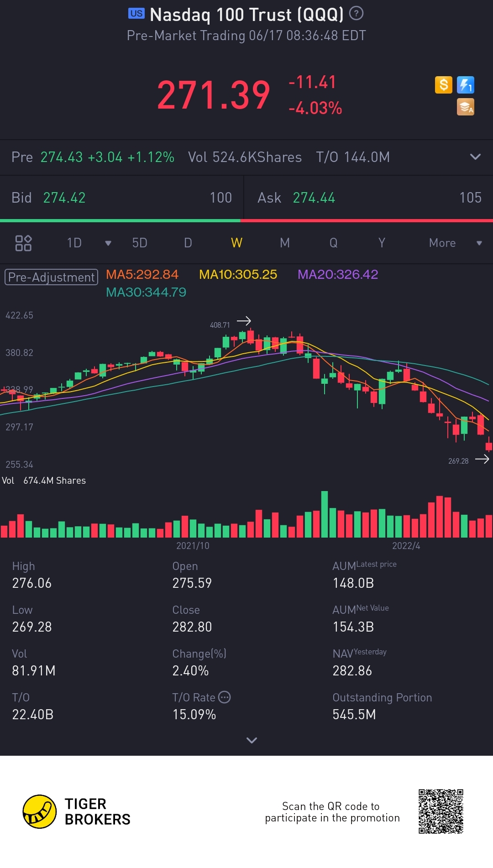Tap the arrow next to 408.71 high marker
This screenshot has height=868, width=493.
pyautogui.click(x=244, y=321)
